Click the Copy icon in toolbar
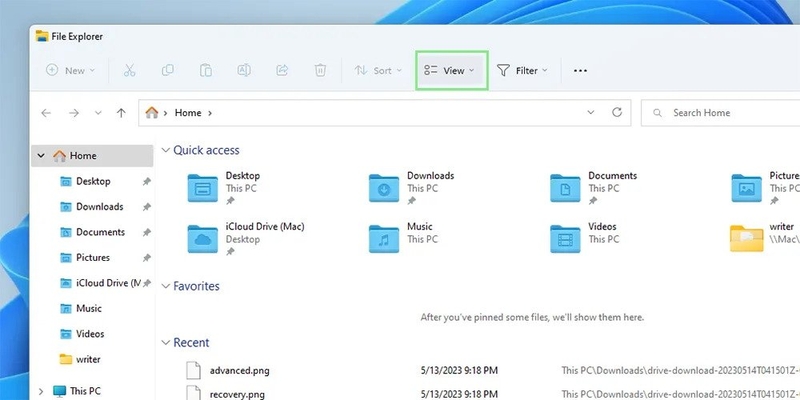 (x=167, y=70)
